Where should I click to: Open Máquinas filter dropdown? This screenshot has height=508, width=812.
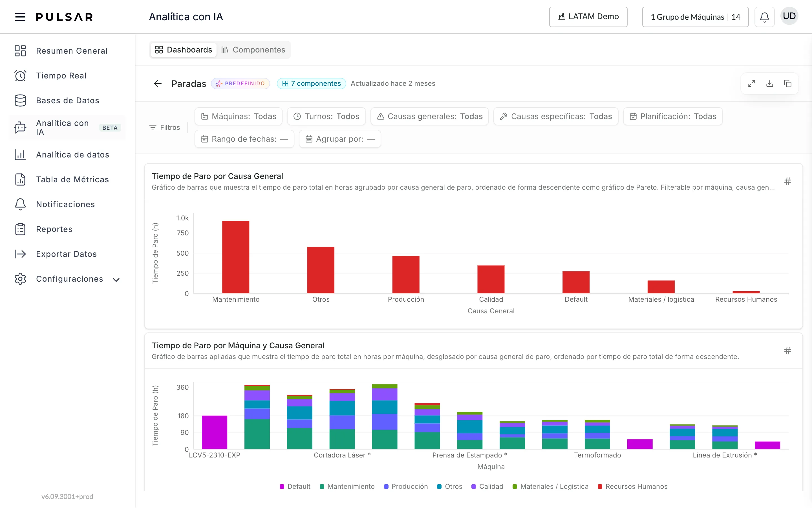239,116
